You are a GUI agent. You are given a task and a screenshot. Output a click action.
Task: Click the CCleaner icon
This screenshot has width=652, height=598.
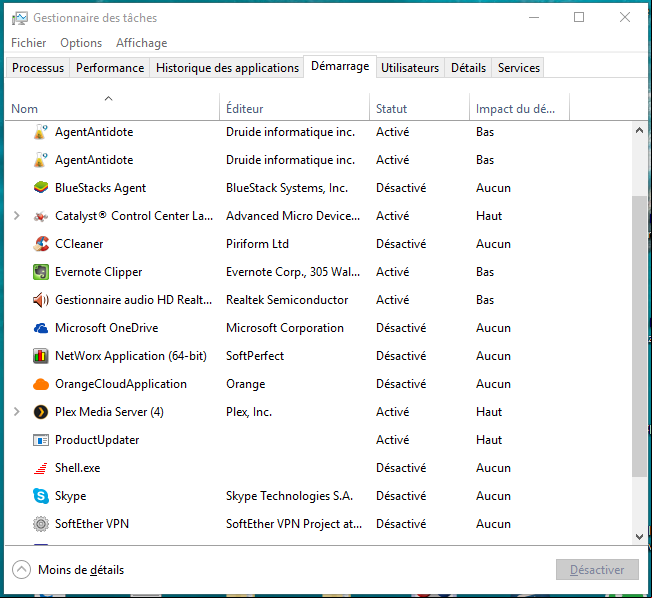click(x=41, y=244)
